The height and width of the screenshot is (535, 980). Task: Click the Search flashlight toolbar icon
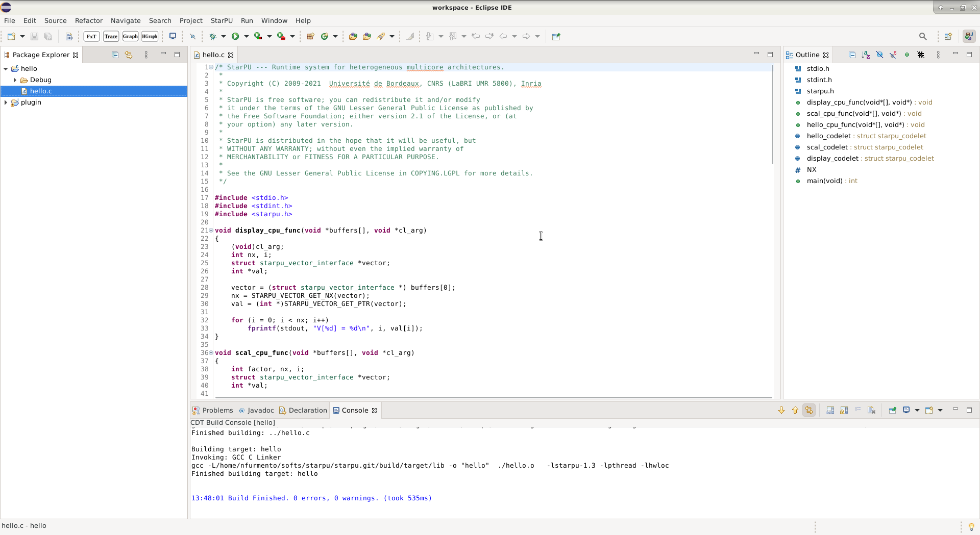point(381,36)
